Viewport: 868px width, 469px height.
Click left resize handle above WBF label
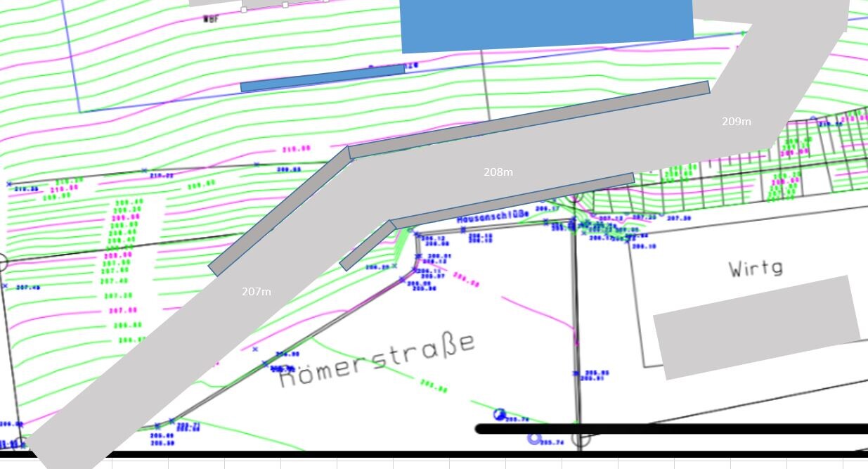(245, 10)
